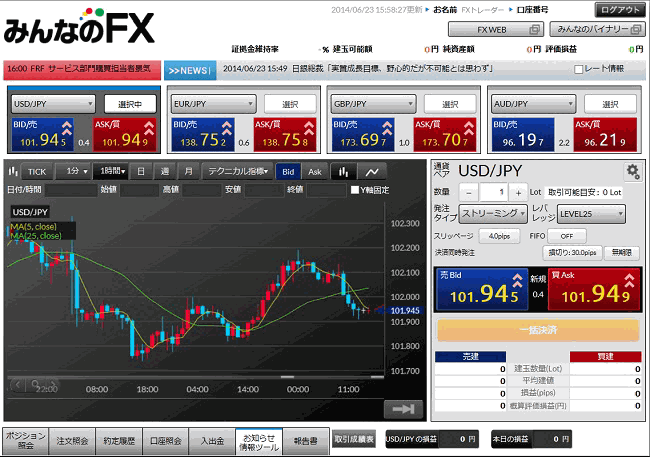The height and width of the screenshot is (457, 650).
Task: Switch the chart to candlestick display icon
Action: pyautogui.click(x=343, y=171)
